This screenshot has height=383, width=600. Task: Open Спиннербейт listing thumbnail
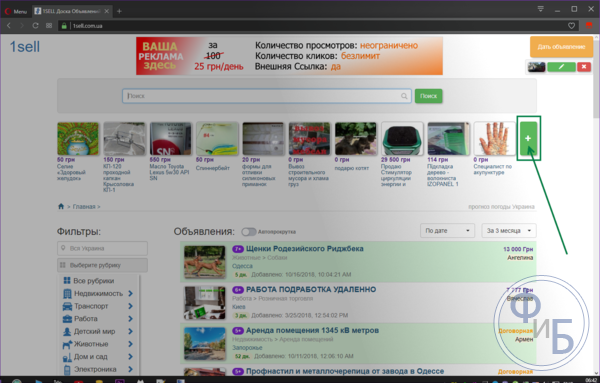[217, 139]
